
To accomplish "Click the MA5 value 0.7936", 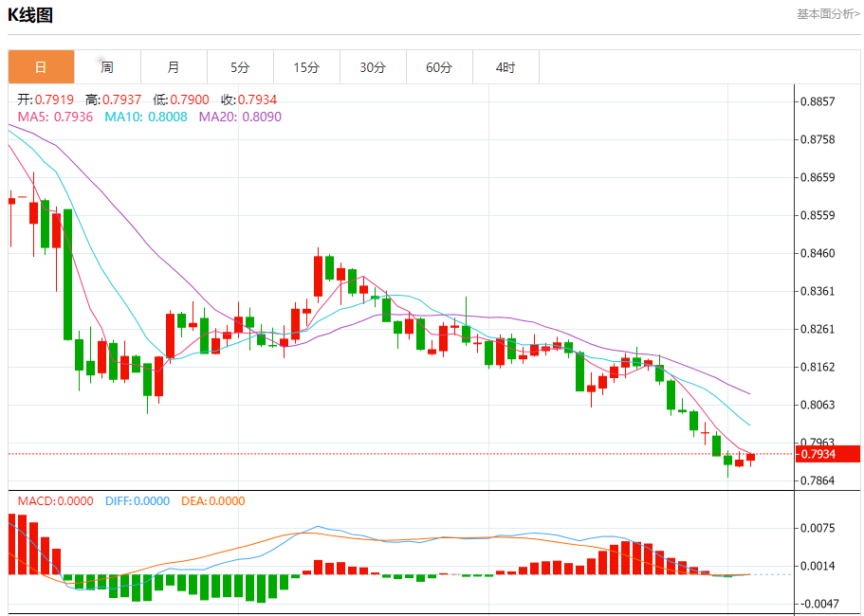I will coord(73,117).
